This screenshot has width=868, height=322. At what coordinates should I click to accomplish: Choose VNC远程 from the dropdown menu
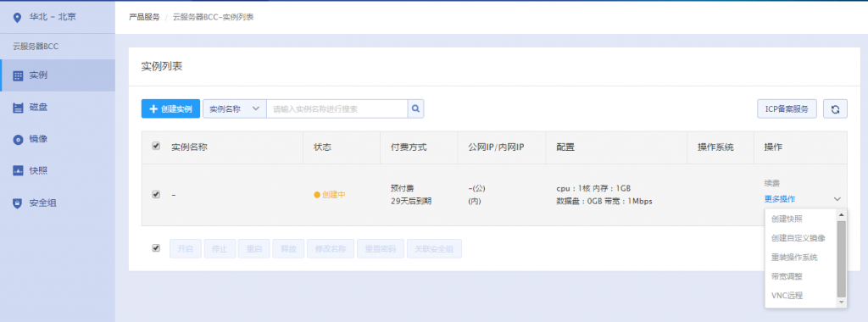(787, 296)
